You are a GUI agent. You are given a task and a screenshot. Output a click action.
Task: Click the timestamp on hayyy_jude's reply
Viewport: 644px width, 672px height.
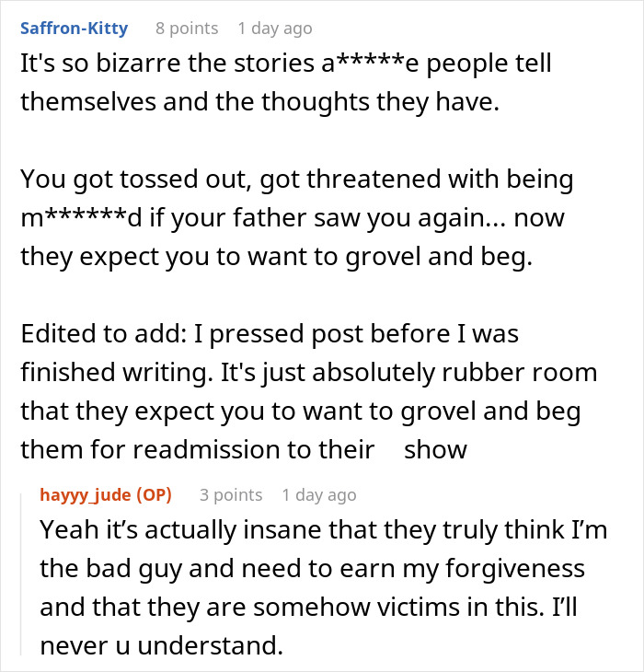pyautogui.click(x=319, y=495)
